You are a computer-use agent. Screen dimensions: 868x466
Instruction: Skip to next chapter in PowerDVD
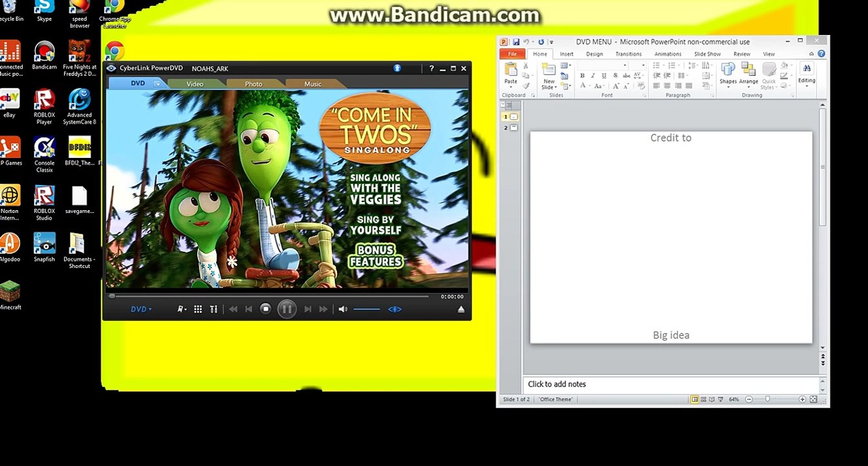coord(308,309)
